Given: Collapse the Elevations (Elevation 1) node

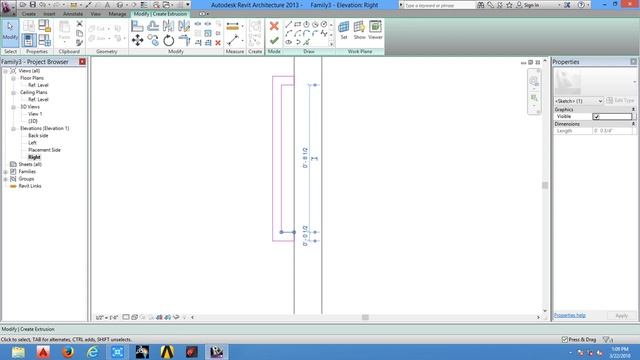Looking at the screenshot, I should pos(13,129).
